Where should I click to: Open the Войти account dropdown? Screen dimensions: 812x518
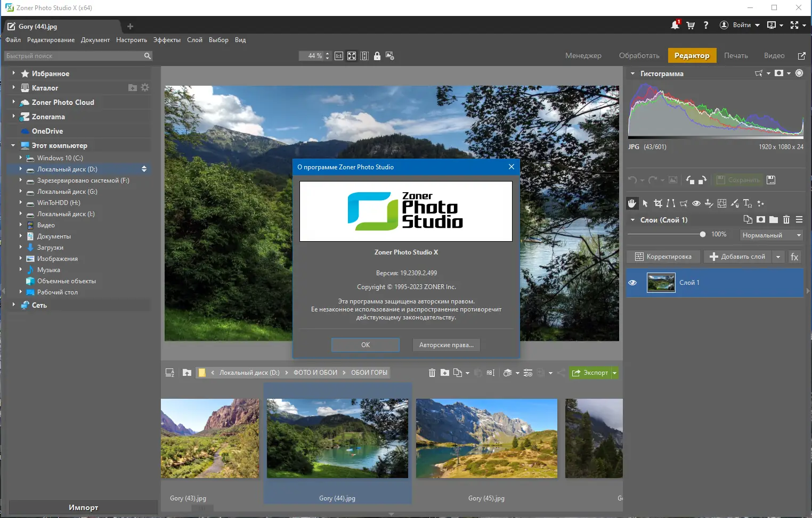740,25
